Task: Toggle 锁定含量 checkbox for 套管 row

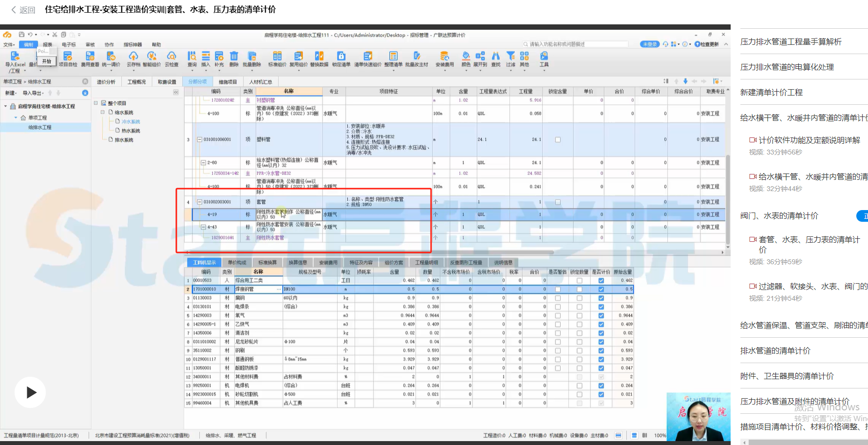Action: (558, 202)
